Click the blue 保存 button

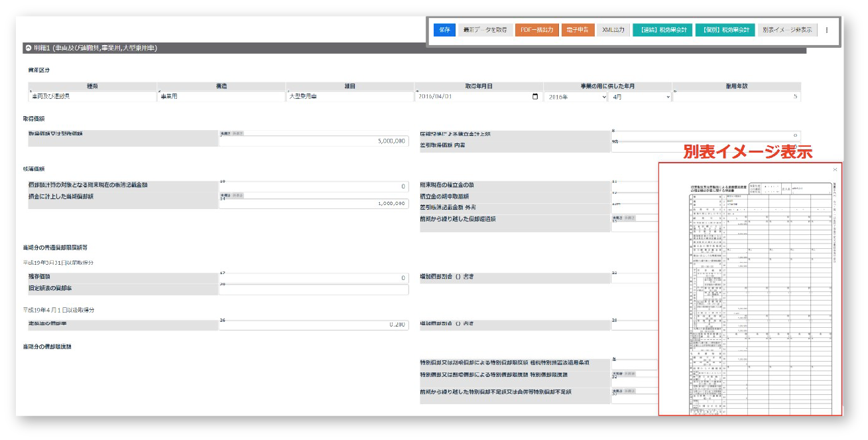pos(444,30)
